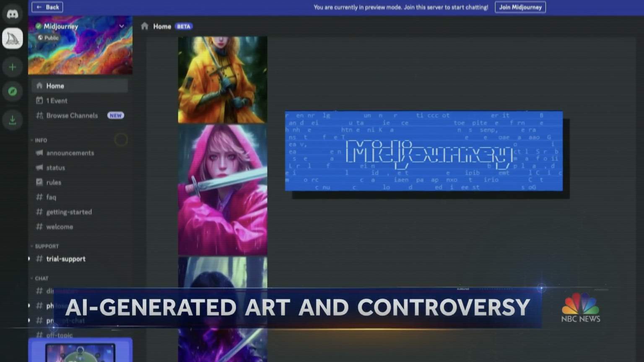Image resolution: width=644 pixels, height=362 pixels.
Task: Click the status megaphone icon
Action: click(x=39, y=168)
